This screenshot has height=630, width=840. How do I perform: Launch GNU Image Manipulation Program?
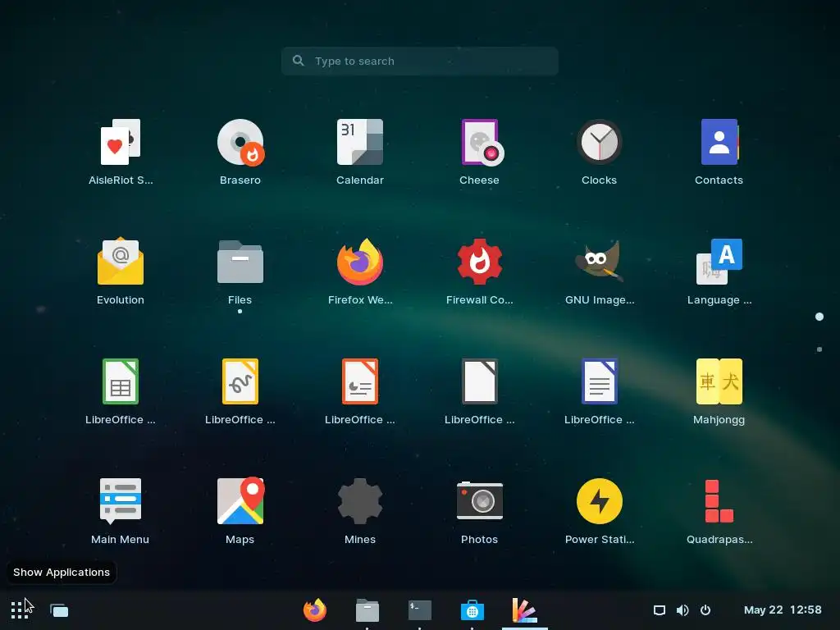[600, 272]
